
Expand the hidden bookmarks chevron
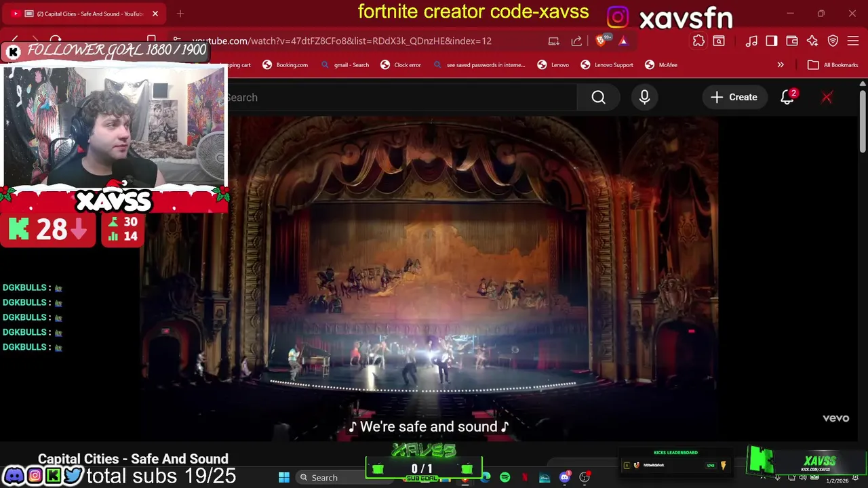point(781,65)
